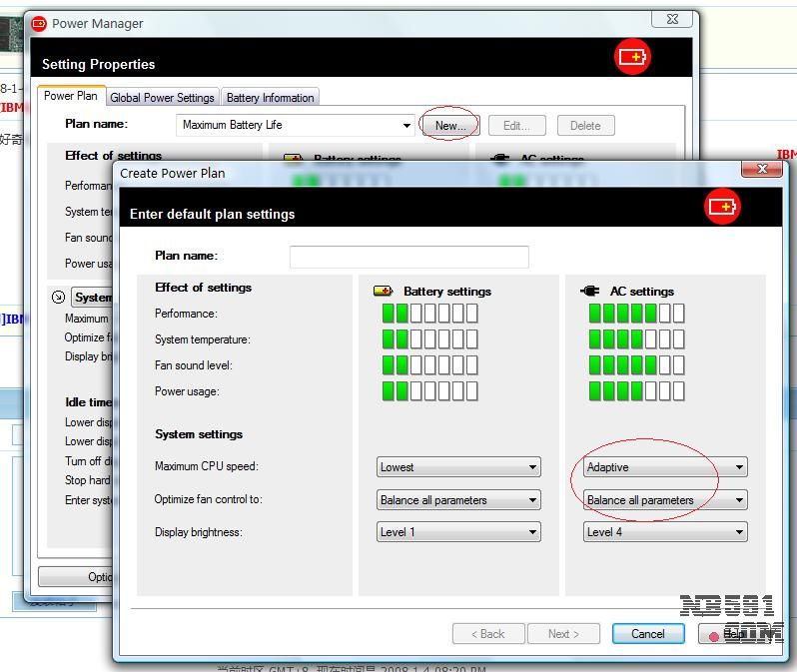This screenshot has width=797, height=672.
Task: Switch to Global Power Settings tab
Action: click(x=162, y=98)
